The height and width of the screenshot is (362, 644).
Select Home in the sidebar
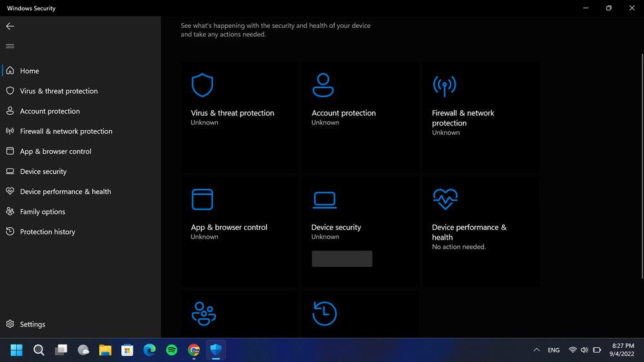point(81,71)
